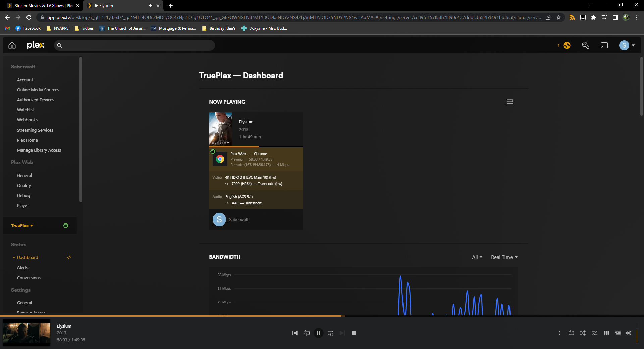Toggle Chrome side panel
Screen dimensions: 644x349
[615, 17]
